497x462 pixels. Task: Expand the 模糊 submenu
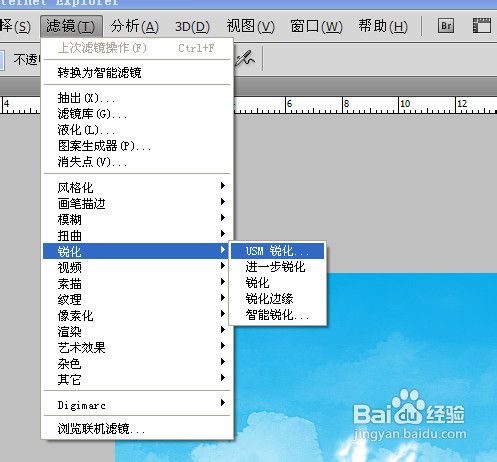coord(137,219)
